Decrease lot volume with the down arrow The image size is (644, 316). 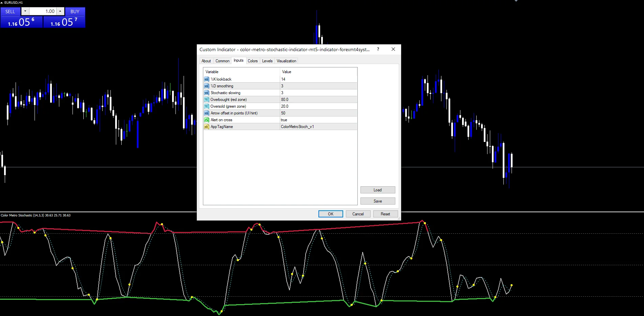[25, 11]
